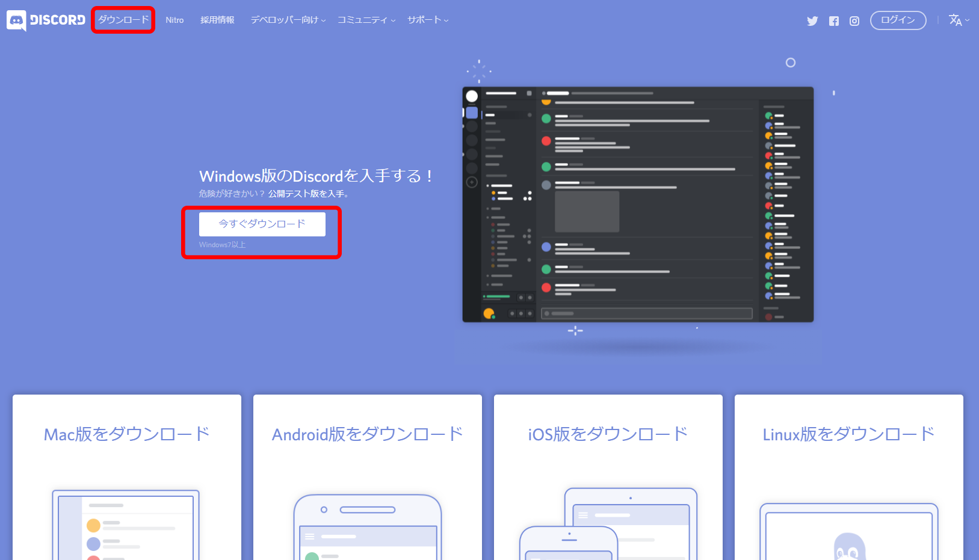Click the iOS版をダウンロード card title
This screenshot has width=979, height=560.
[x=608, y=434]
